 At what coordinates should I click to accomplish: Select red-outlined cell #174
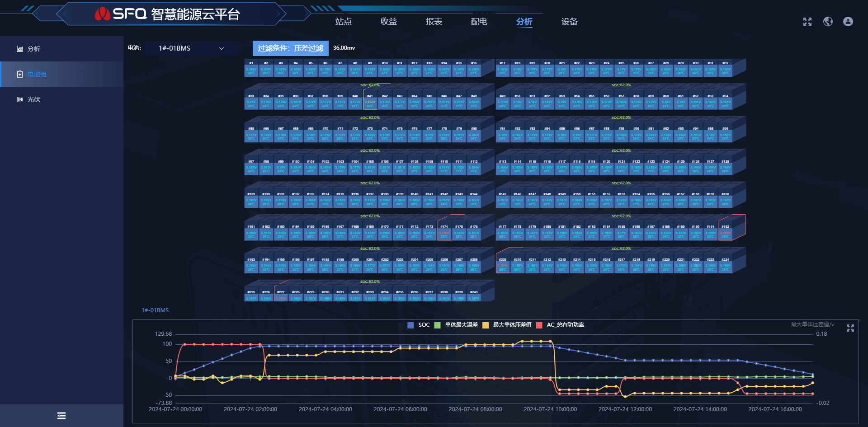[x=444, y=232]
